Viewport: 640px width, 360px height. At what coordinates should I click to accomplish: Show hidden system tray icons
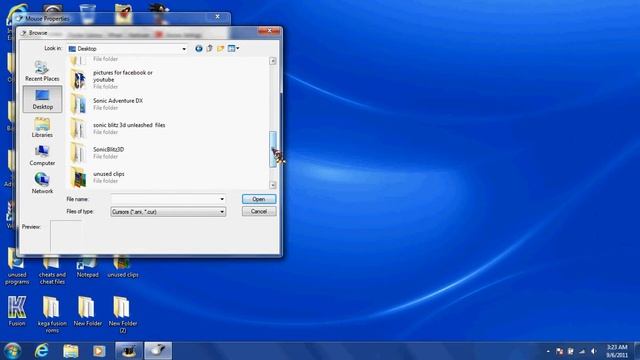tap(548, 351)
